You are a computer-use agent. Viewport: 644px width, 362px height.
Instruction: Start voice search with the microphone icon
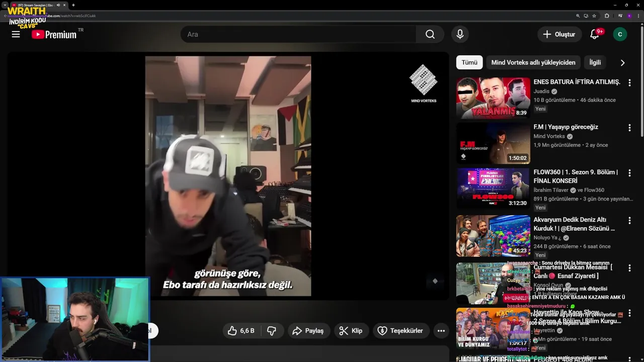coord(459,34)
